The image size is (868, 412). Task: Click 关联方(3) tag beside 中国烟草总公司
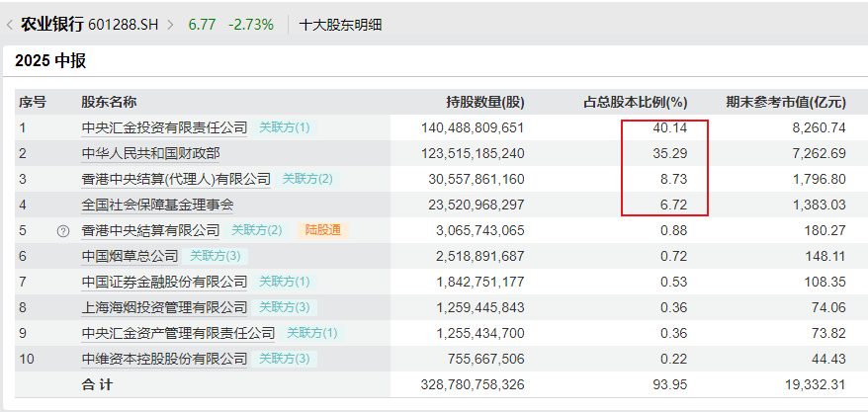point(216,256)
